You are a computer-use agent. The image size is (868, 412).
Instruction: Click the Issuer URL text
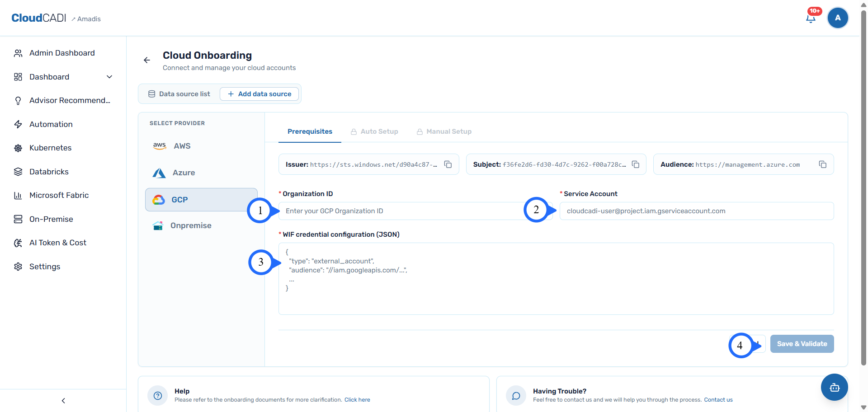pos(373,165)
